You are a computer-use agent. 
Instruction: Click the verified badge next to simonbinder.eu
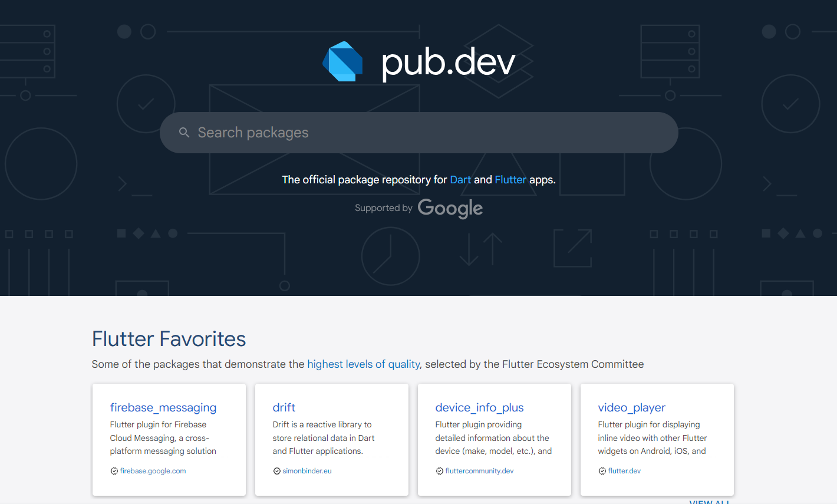click(277, 471)
